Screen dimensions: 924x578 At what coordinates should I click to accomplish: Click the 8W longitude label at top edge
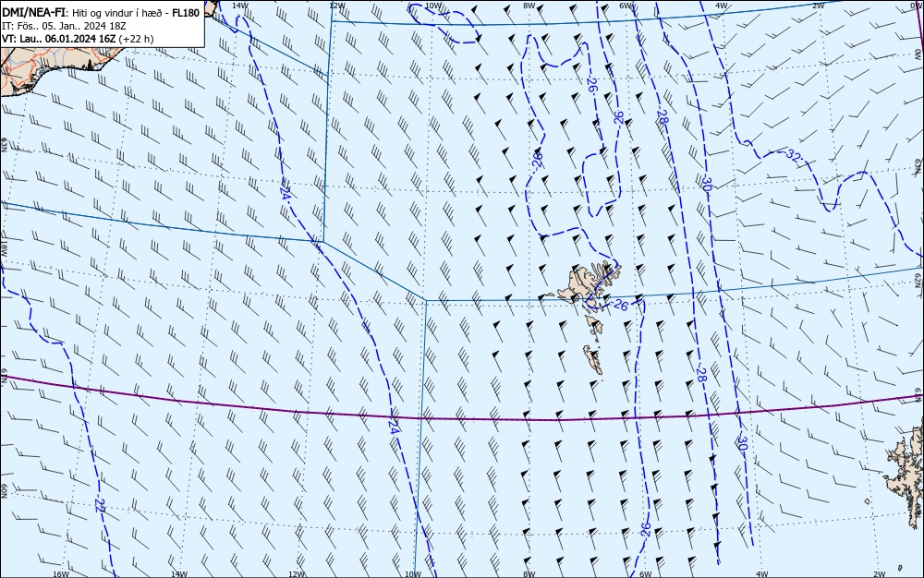coord(529,6)
